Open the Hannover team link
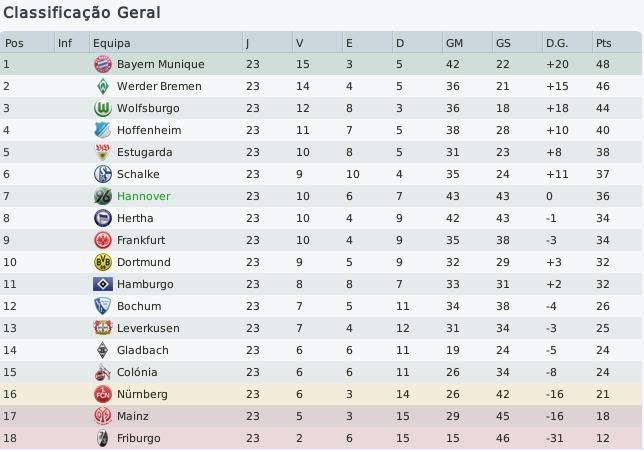The image size is (644, 451). click(143, 196)
